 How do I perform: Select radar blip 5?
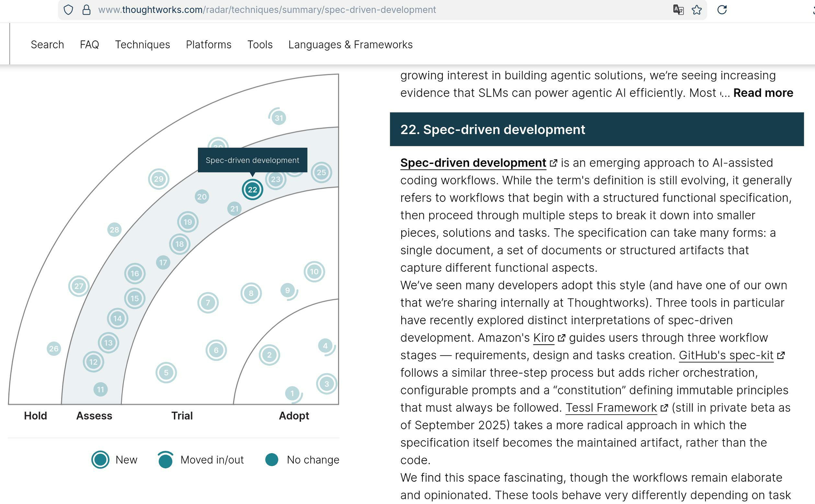click(x=166, y=373)
